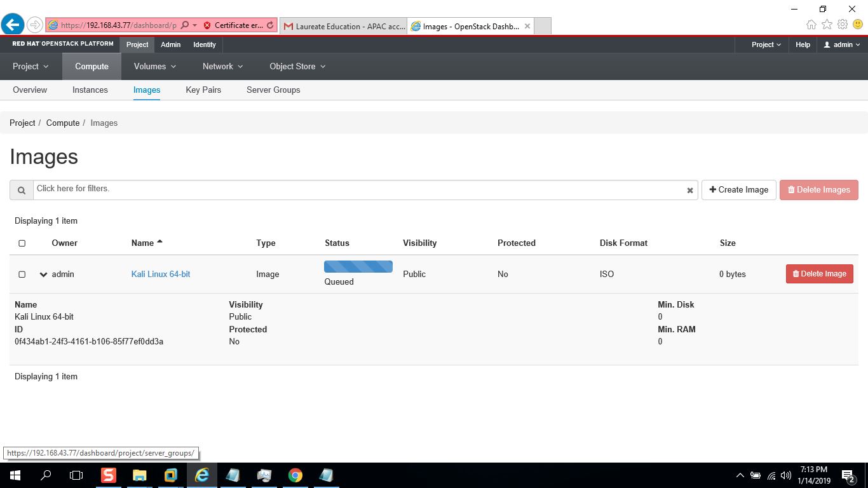Open Internet Explorer taskbar icon

click(202, 475)
